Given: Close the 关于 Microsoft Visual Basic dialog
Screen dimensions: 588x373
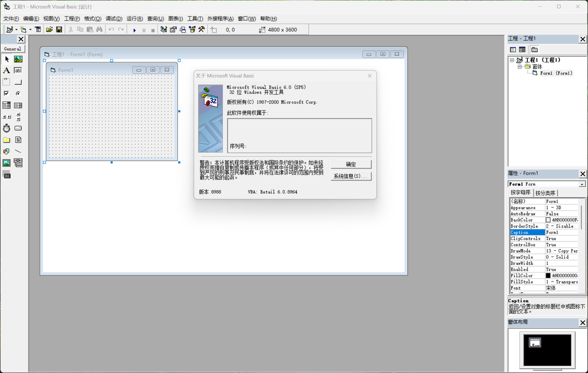Looking at the screenshot, I should [370, 76].
